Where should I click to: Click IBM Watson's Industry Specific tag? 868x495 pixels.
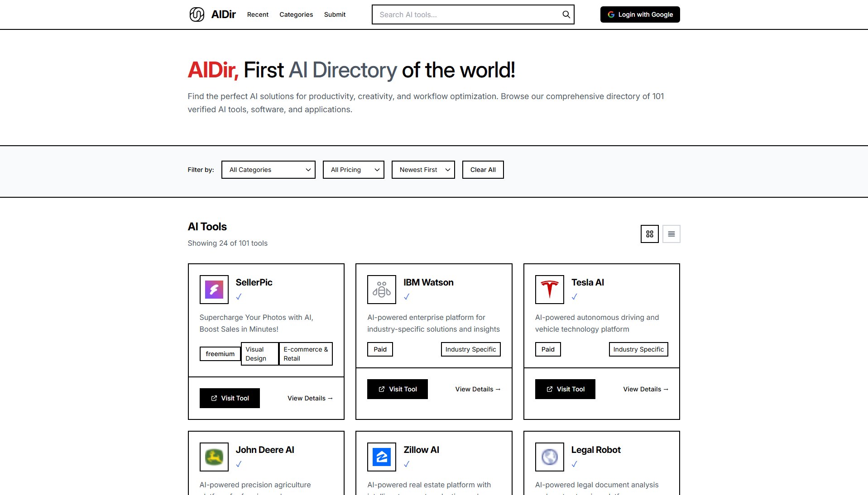[470, 349]
